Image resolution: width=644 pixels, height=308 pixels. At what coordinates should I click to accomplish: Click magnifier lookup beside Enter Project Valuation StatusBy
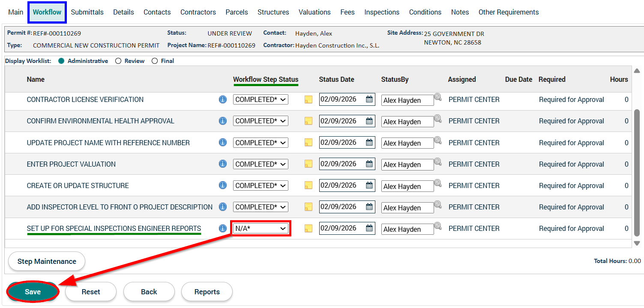[437, 161]
